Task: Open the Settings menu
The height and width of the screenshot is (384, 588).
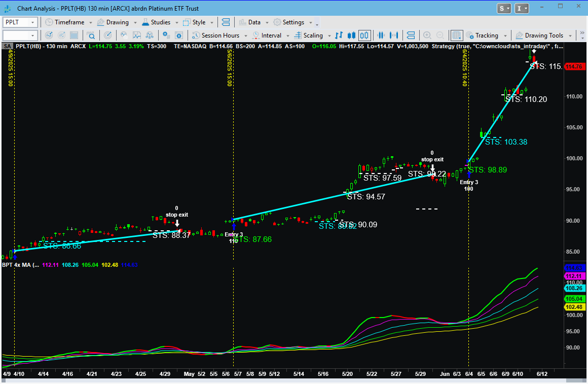Action: coord(288,22)
